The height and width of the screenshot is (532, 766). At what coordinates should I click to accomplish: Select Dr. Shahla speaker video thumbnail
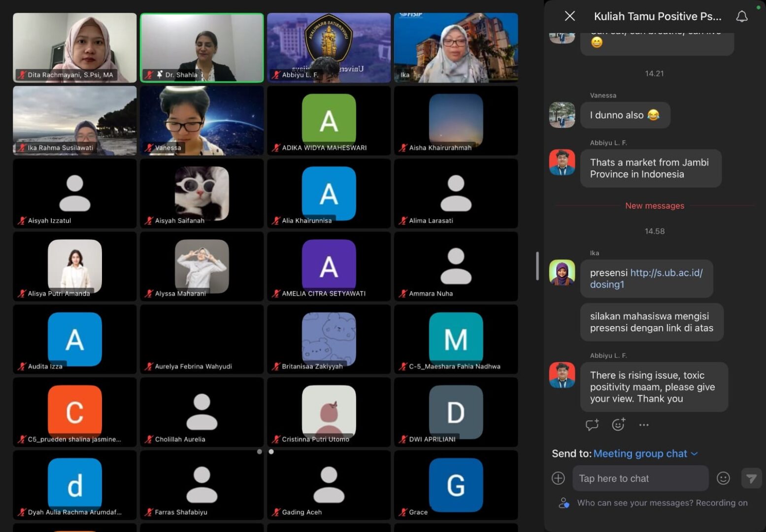202,48
